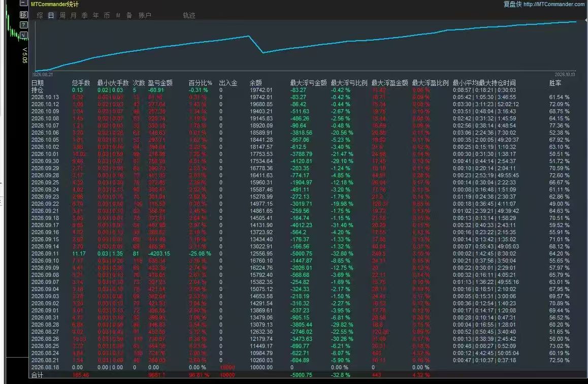Select the M tab
588x384 pixels.
[118, 15]
